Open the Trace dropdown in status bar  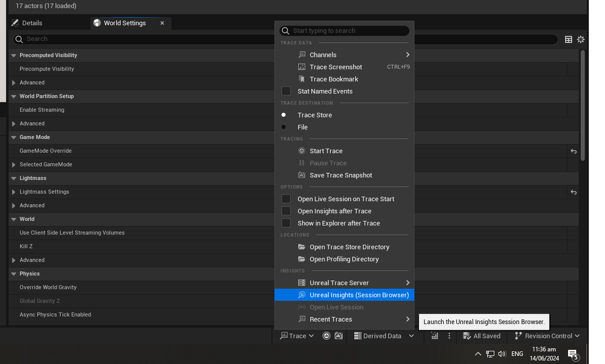(x=297, y=336)
